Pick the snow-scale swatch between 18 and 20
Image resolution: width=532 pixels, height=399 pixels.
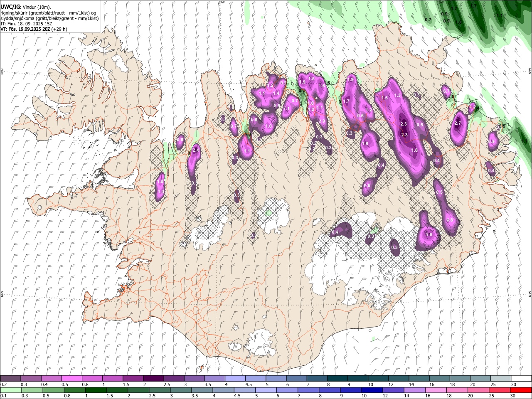(461, 378)
